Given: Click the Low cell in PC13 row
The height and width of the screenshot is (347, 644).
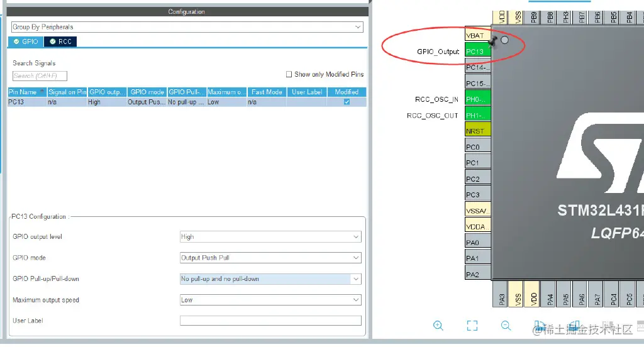Looking at the screenshot, I should click(x=226, y=102).
